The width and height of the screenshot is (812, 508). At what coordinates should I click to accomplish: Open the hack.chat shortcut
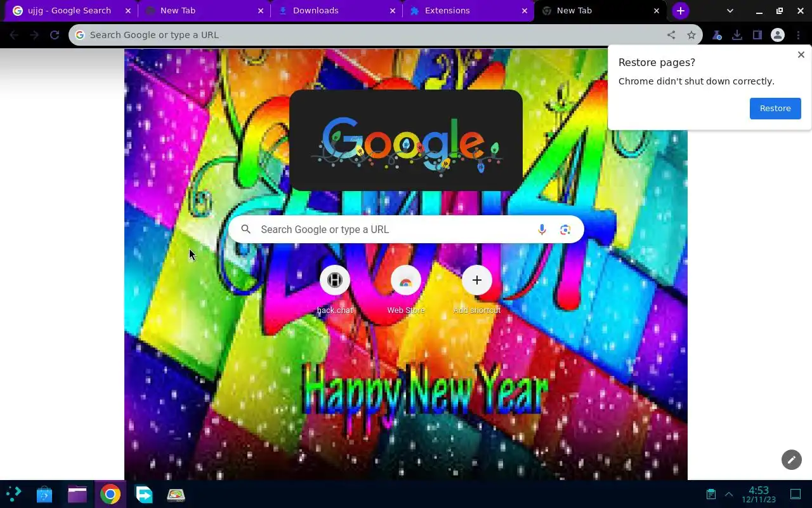pos(335,290)
